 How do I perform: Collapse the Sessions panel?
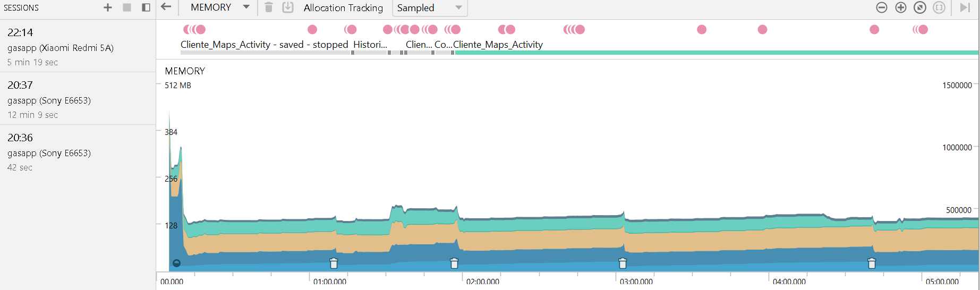[146, 7]
